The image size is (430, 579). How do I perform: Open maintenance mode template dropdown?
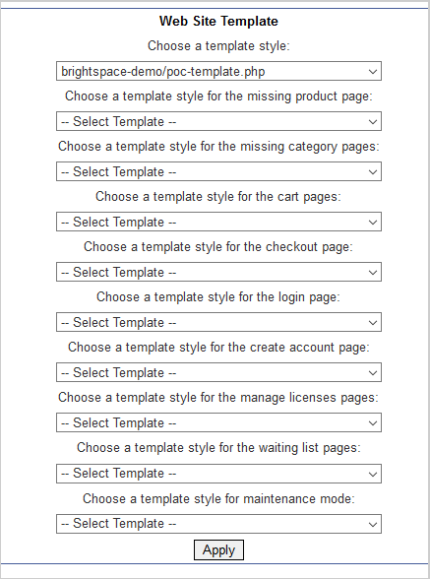point(219,524)
